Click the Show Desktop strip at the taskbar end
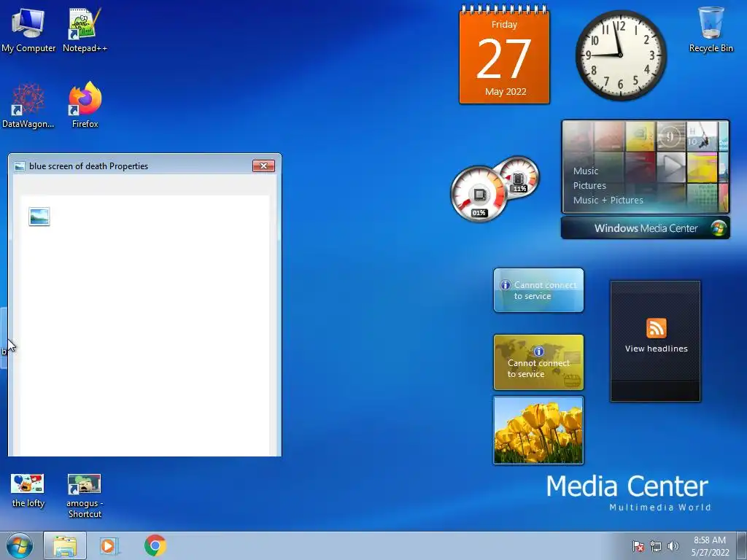The height and width of the screenshot is (560, 747). tap(742, 545)
